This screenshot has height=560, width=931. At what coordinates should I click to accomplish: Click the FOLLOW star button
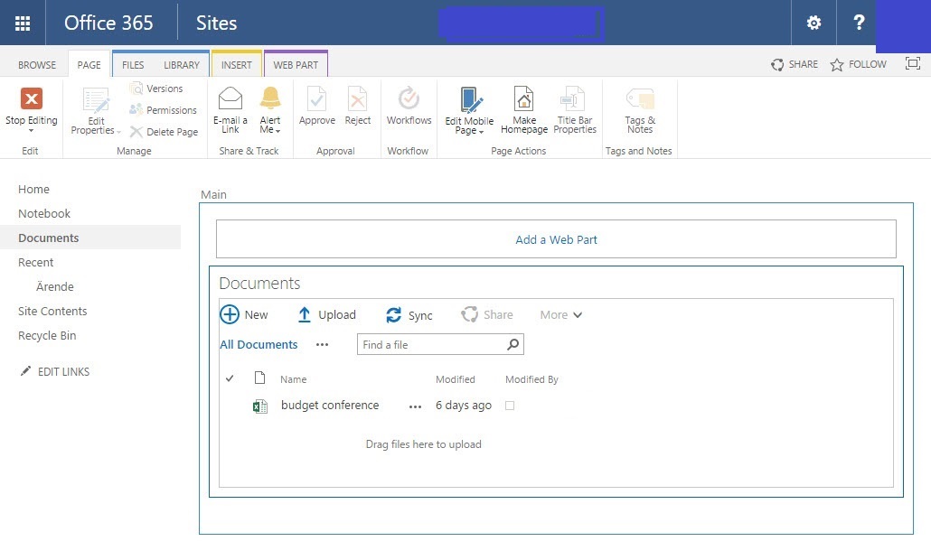coord(858,64)
